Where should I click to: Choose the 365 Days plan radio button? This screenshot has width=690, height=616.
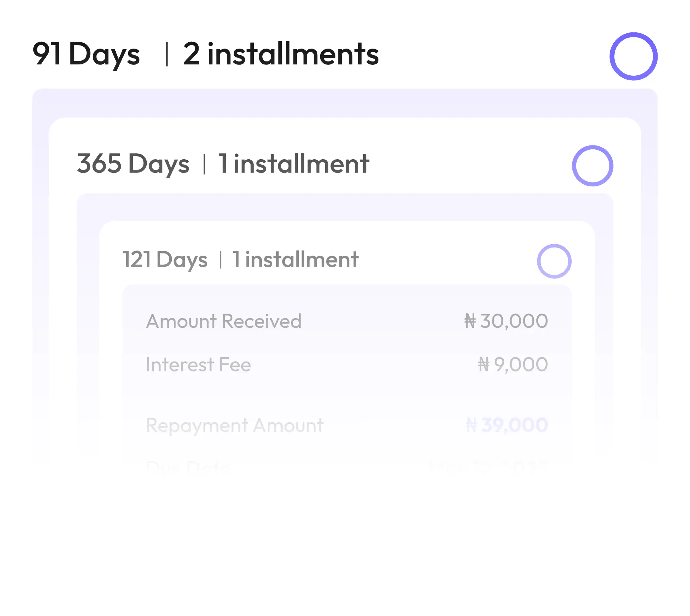pyautogui.click(x=592, y=166)
